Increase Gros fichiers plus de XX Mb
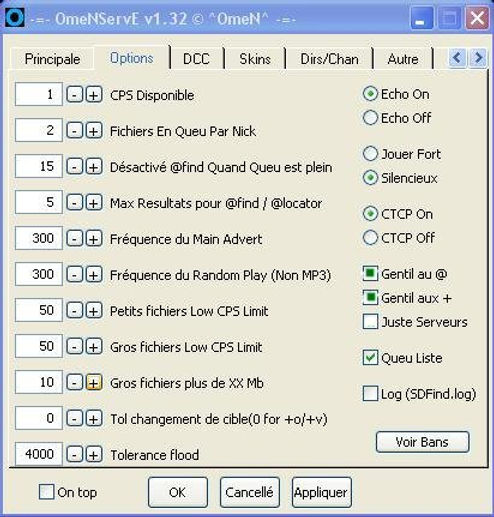The height and width of the screenshot is (517, 494). pos(94,383)
